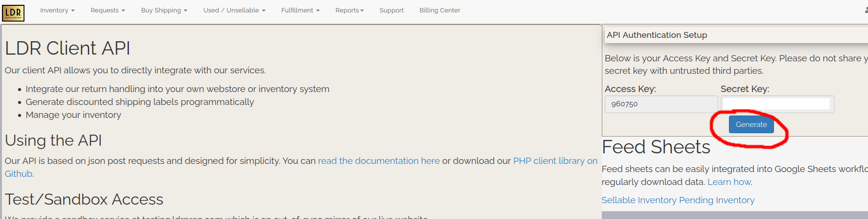Image resolution: width=868 pixels, height=219 pixels.
Task: Open the Used / Unsellable dropdown
Action: click(x=234, y=10)
